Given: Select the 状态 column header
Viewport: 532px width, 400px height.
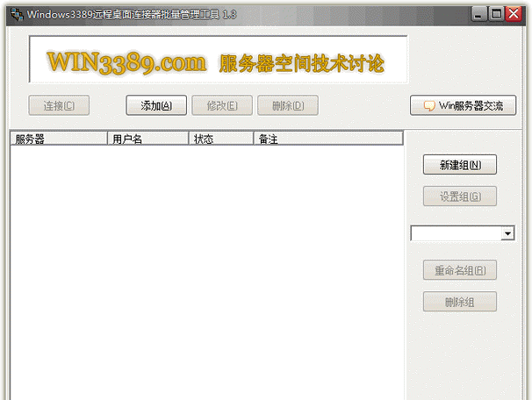Looking at the screenshot, I should coord(220,139).
